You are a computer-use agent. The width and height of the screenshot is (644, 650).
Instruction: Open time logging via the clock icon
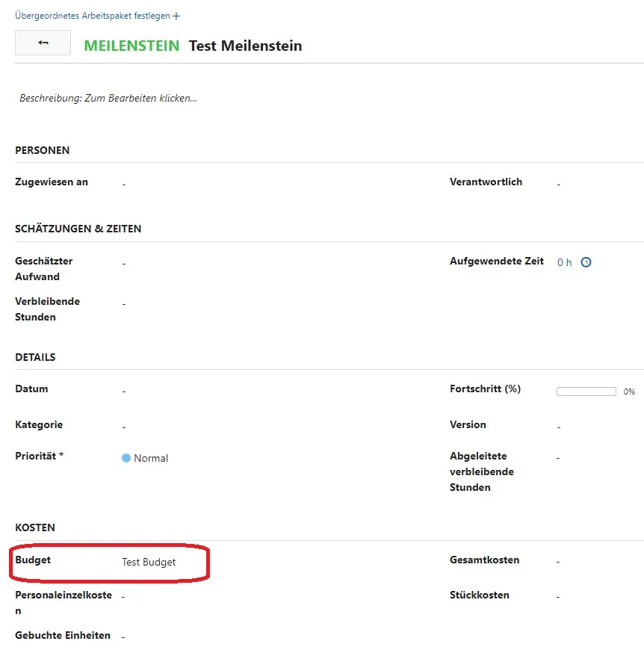point(585,262)
